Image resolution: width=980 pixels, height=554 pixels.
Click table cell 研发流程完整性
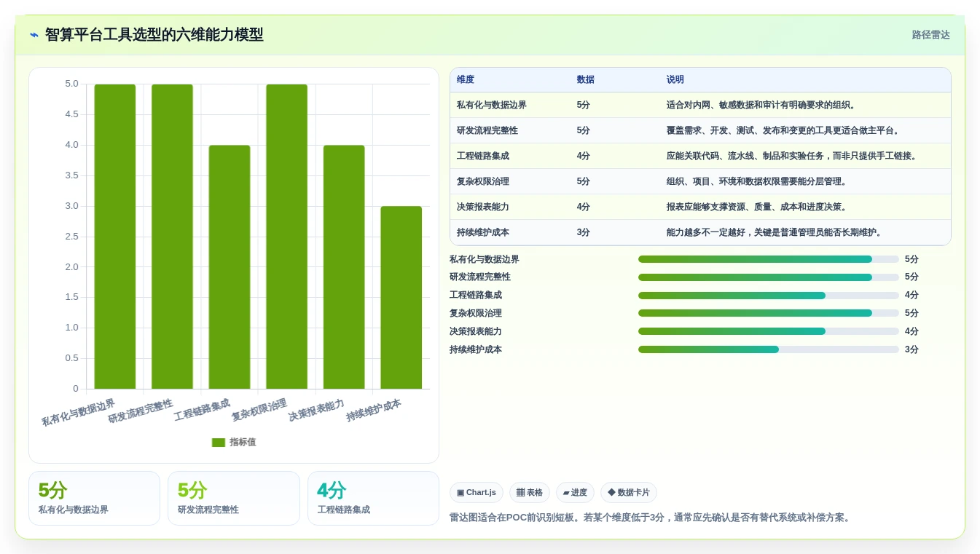coord(487,130)
